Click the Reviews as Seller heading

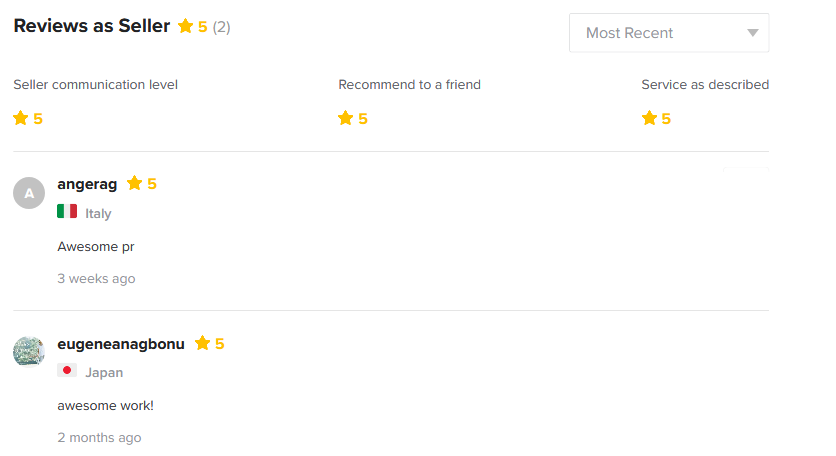91,27
